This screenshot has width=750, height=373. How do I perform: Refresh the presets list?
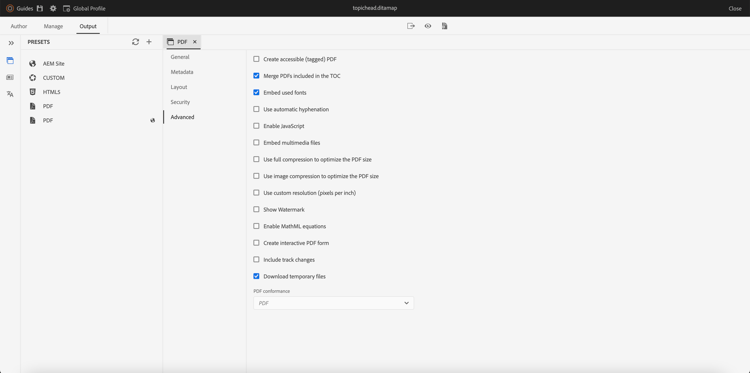click(135, 42)
